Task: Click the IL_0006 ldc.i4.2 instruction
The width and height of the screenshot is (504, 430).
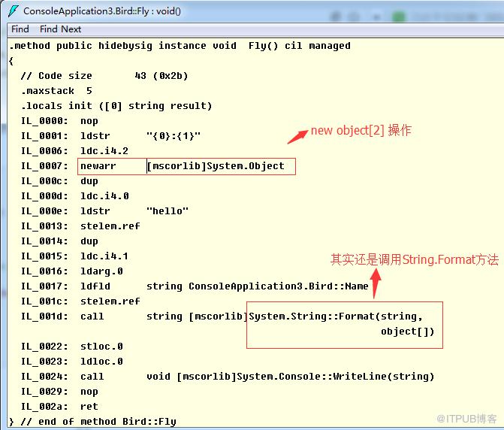Action: (x=74, y=151)
